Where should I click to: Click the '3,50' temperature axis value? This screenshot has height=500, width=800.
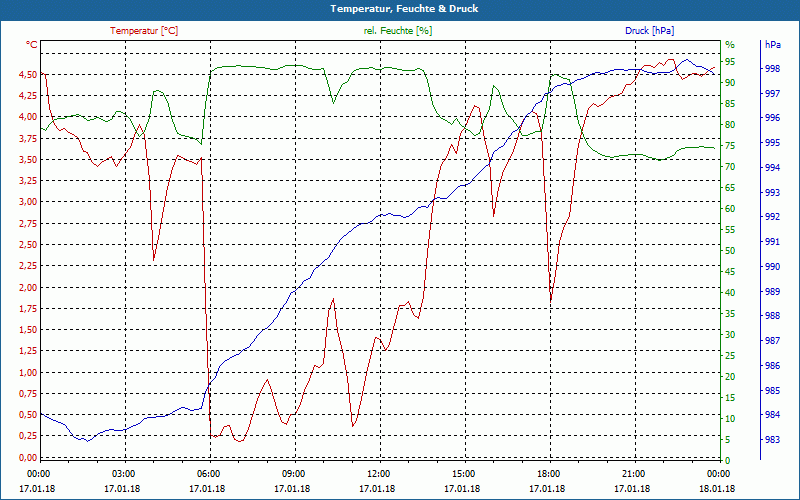28,160
